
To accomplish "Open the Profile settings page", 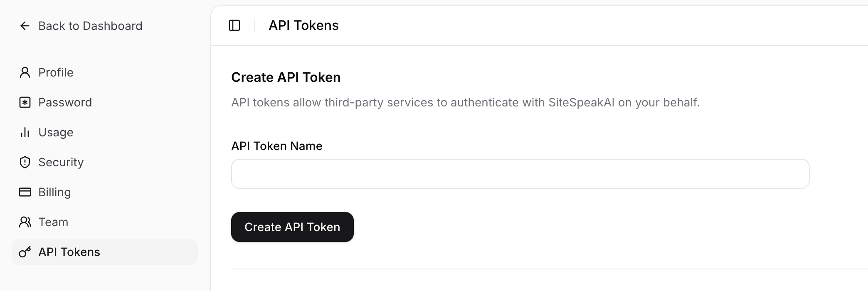I will click(x=56, y=72).
